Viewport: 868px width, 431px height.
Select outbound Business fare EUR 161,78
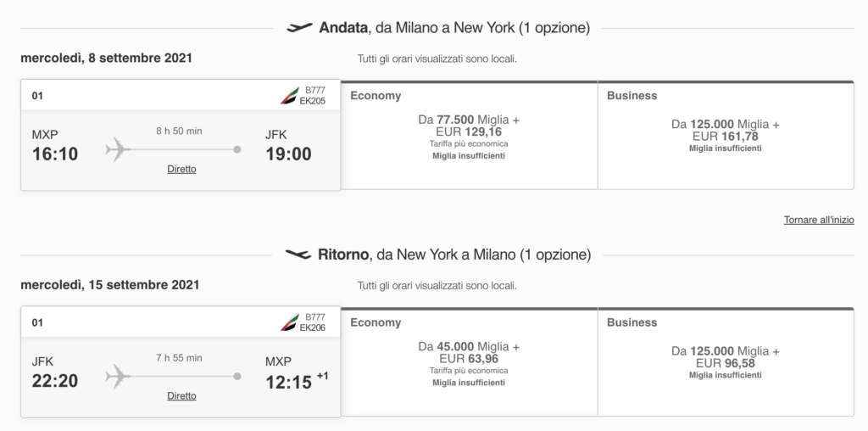(726, 136)
